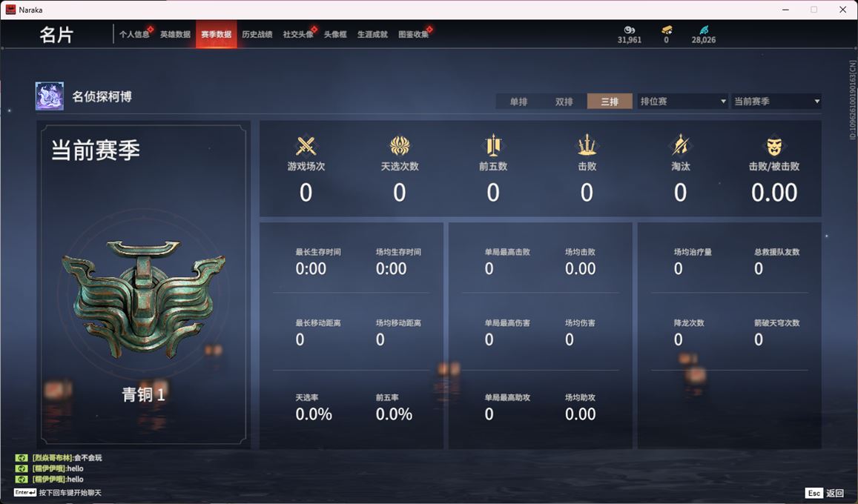Click the mask 击败/被击败 icon
The height and width of the screenshot is (504, 858).
[x=773, y=146]
